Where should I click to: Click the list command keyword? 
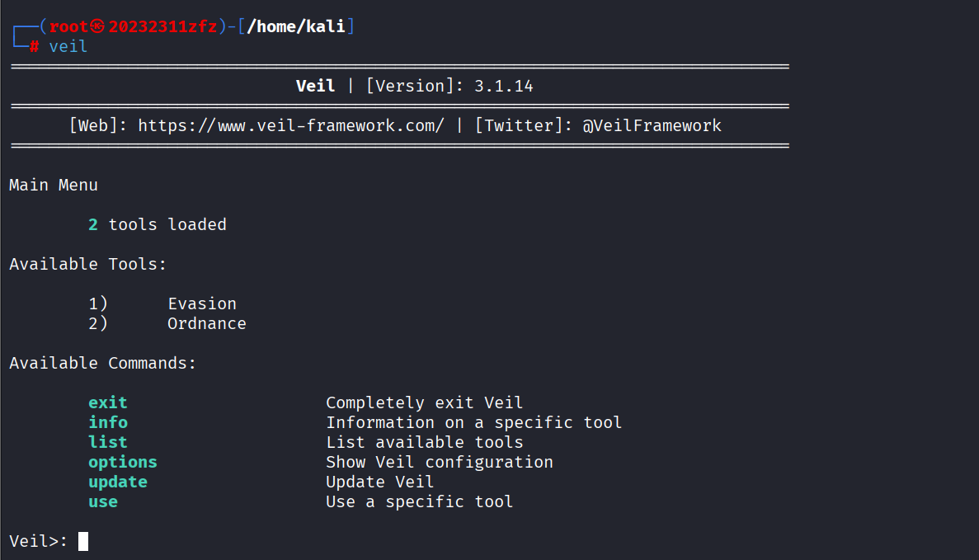pyautogui.click(x=108, y=442)
